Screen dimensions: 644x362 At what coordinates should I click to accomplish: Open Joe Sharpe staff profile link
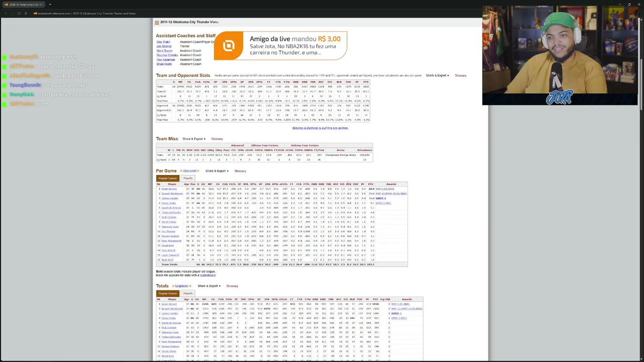coord(164,46)
